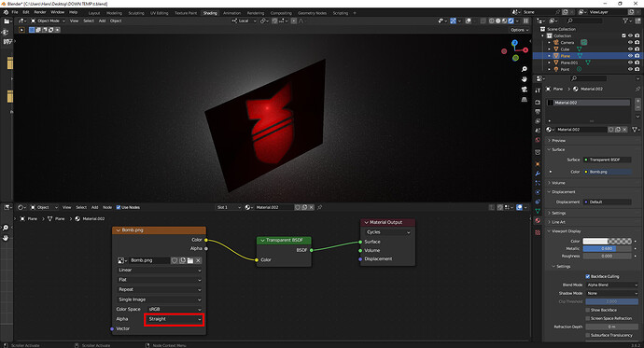Open node editor Add menu

pos(94,208)
